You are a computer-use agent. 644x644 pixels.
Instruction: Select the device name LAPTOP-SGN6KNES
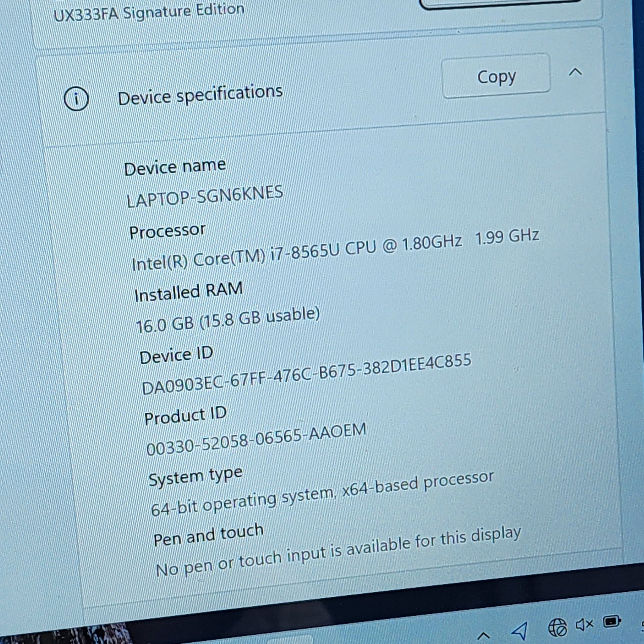pos(205,196)
